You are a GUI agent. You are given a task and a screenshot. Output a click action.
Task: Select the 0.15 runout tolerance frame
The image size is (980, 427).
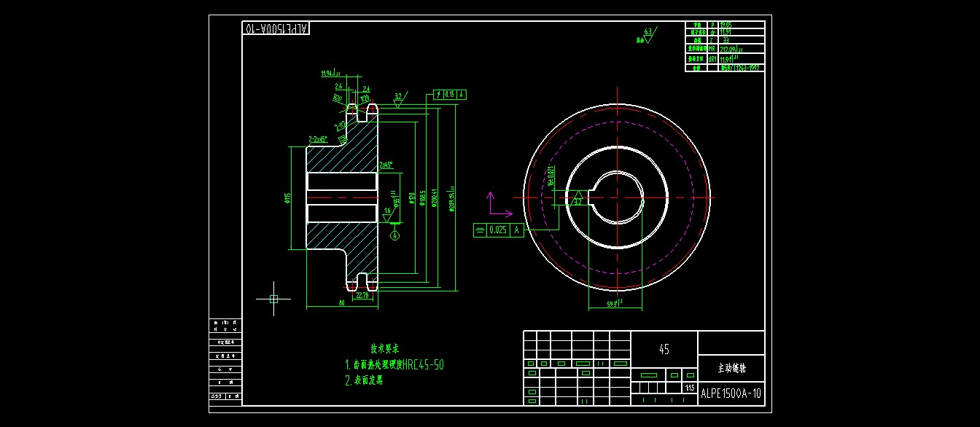coord(450,95)
